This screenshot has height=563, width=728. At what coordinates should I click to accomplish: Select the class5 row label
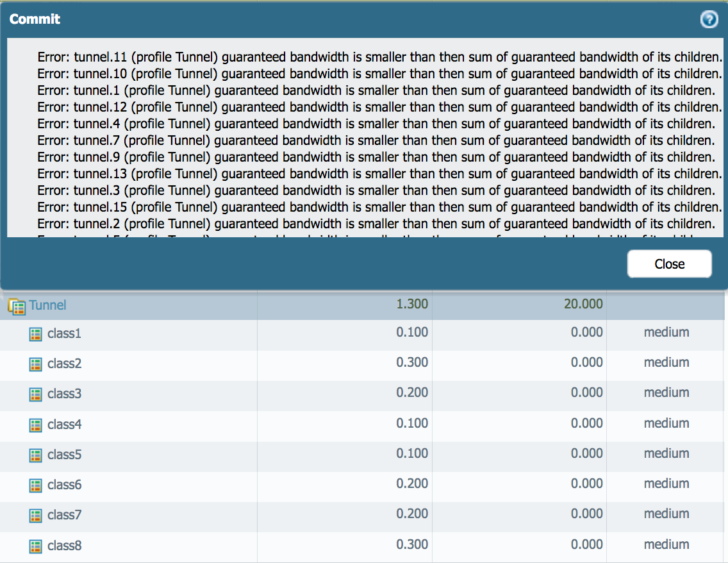point(65,454)
